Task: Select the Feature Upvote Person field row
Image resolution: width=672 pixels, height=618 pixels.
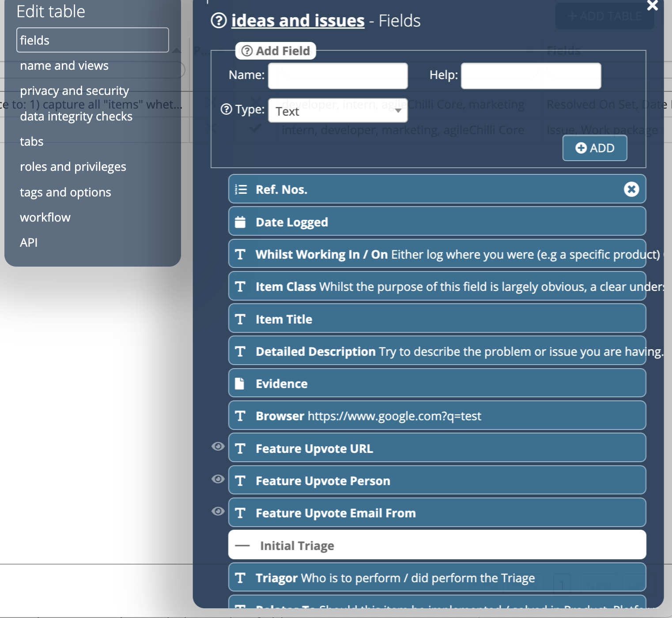Action: (x=437, y=480)
